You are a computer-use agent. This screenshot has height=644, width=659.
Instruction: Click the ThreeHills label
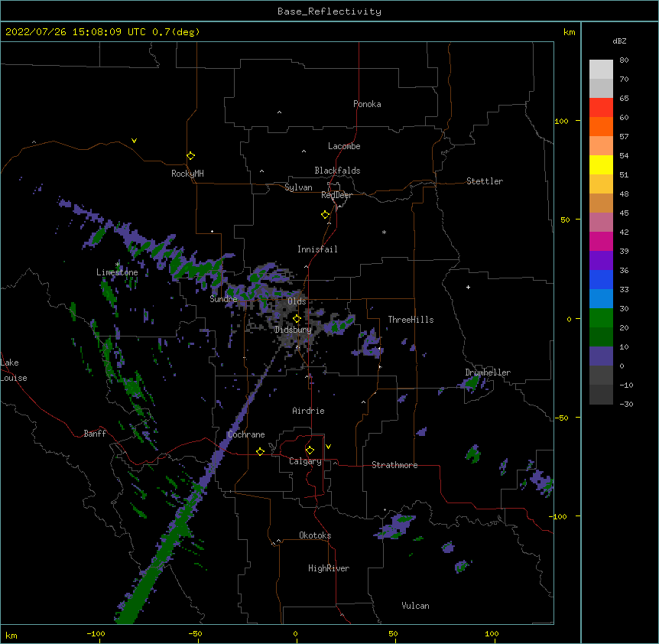coord(411,320)
